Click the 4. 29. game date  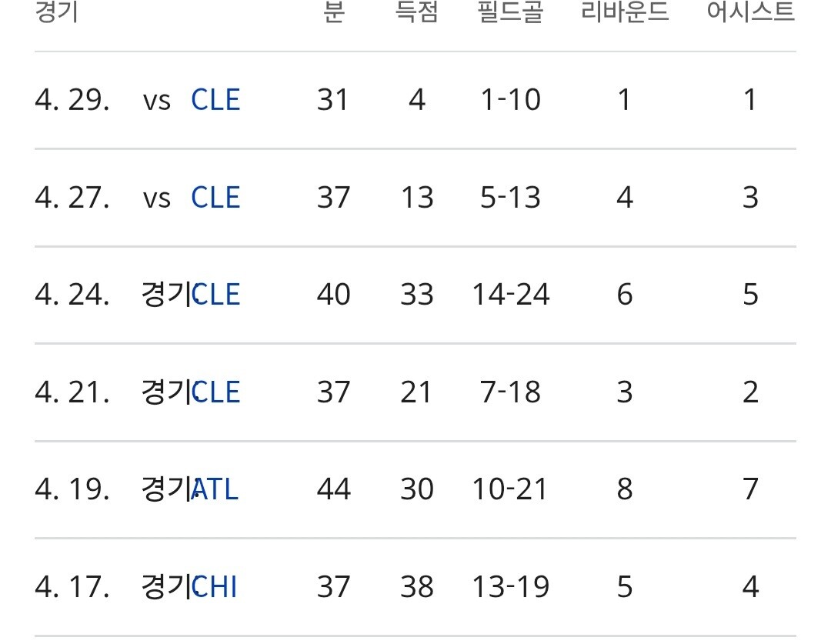tap(72, 100)
